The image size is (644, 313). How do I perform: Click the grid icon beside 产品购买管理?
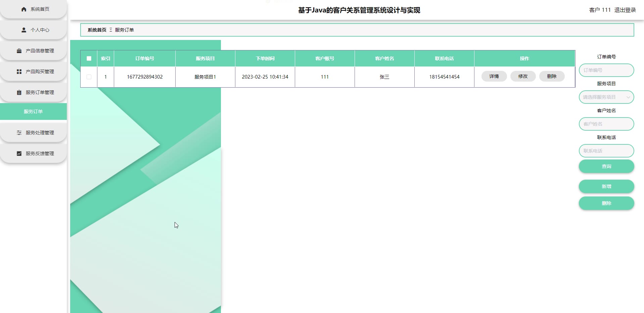pos(19,72)
